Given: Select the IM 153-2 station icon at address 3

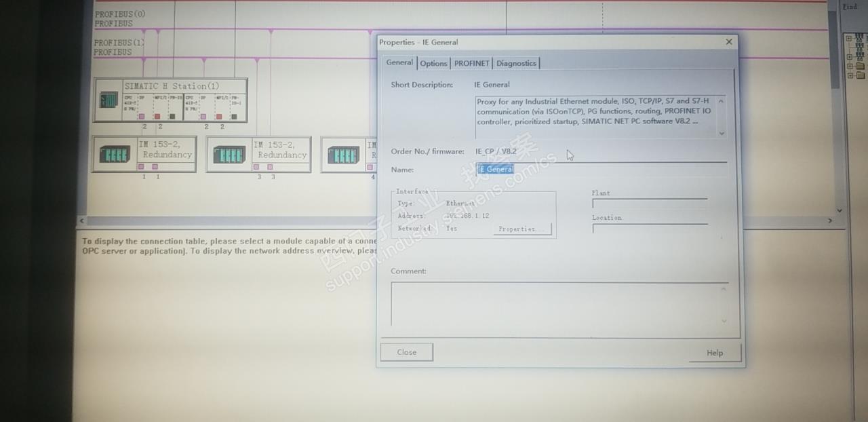Looking at the screenshot, I should [x=229, y=155].
